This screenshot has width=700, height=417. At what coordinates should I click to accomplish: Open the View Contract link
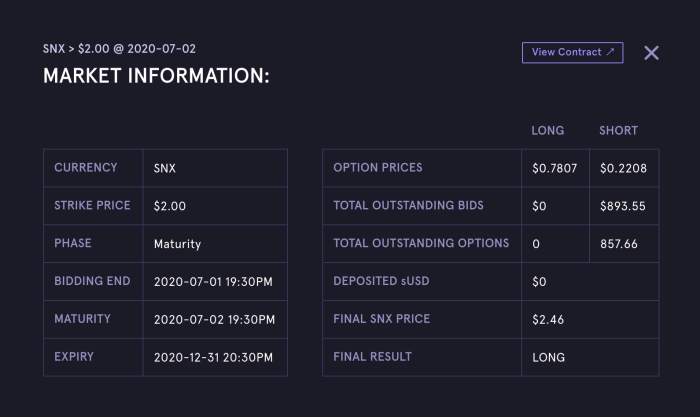572,52
